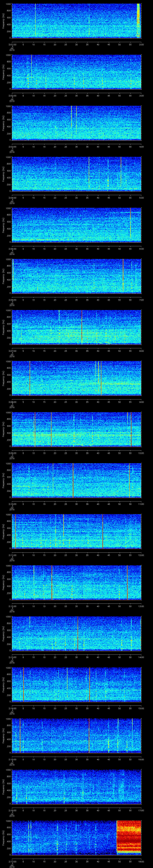The image size is (153, 868).
Task: Open the spectrogram panel starting at 2:09:00
Action: coord(76,429)
